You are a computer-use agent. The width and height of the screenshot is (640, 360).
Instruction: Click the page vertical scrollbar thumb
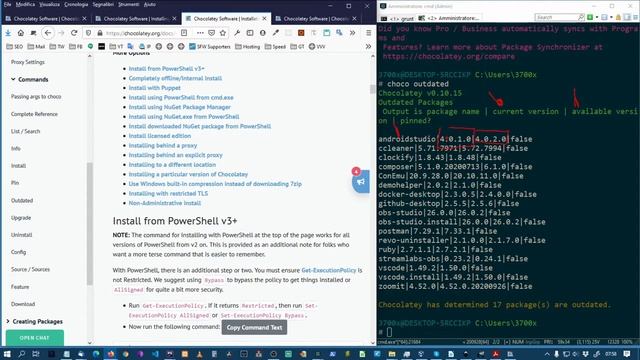coord(372,89)
